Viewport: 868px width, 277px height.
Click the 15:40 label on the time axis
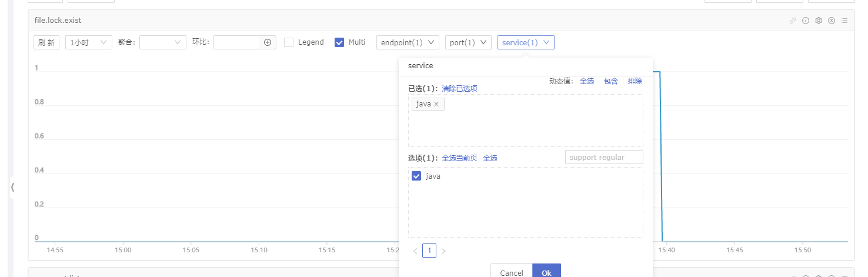666,250
